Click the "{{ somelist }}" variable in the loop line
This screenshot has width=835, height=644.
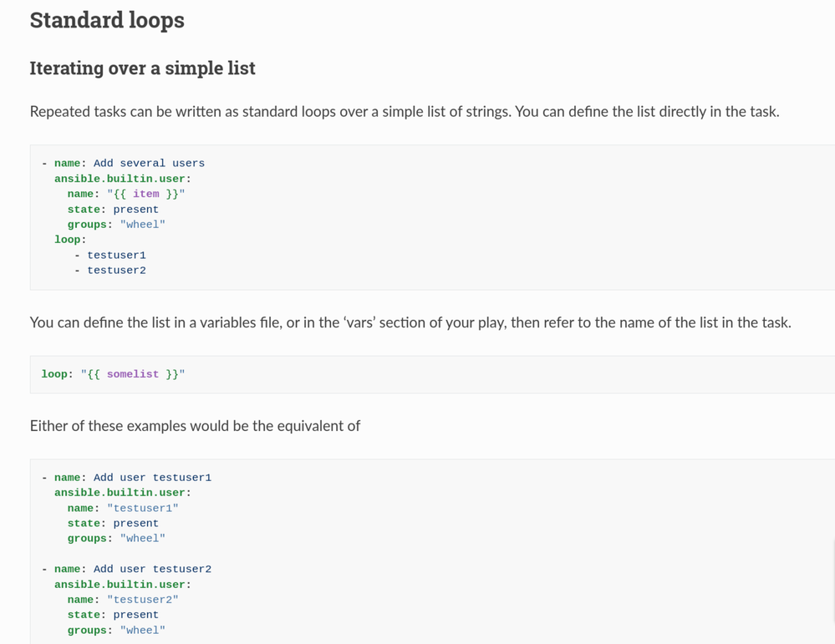[132, 374]
